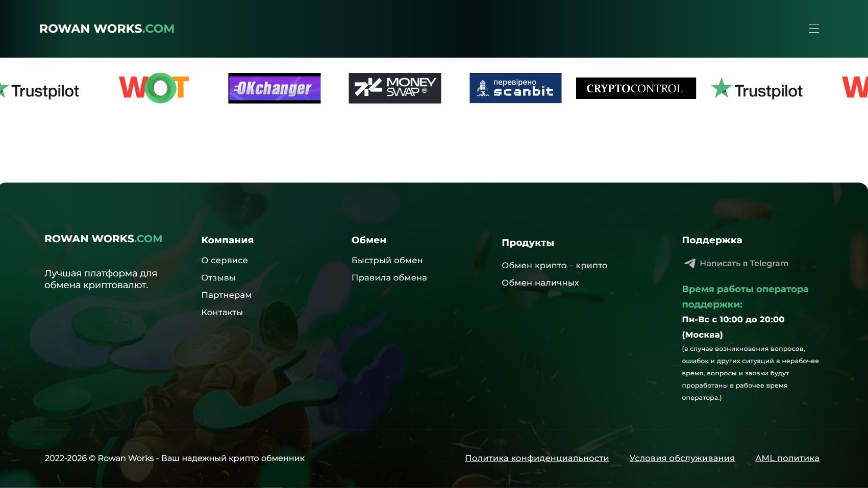
Task: Click the Лучшая платформа для обмена криптовалют text
Action: [x=101, y=279]
